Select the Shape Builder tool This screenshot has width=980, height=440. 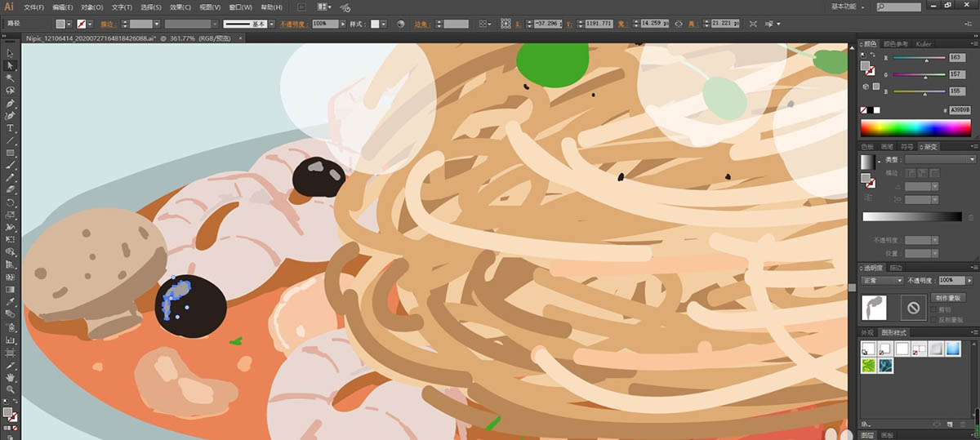[11, 252]
